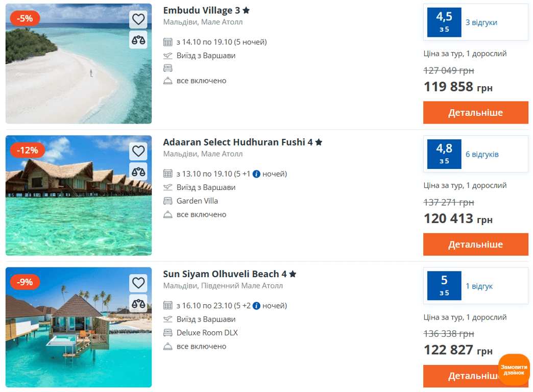Click the compare icon on Sun Siyam Olhuveli card
The height and width of the screenshot is (392, 533).
point(138,304)
